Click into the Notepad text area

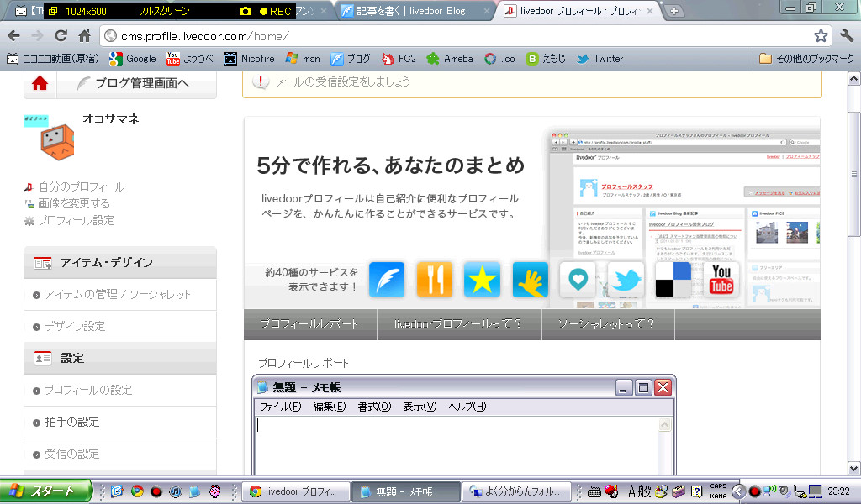(456, 445)
